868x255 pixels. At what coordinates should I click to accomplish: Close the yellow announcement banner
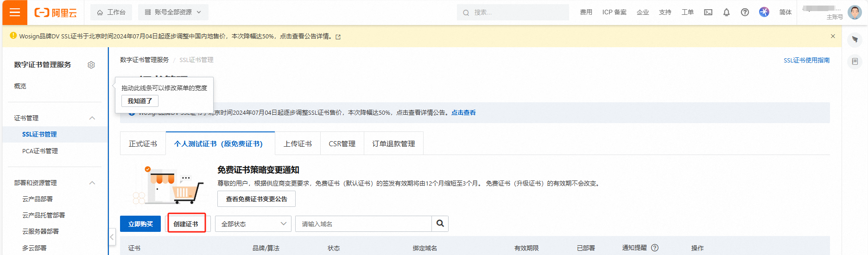pyautogui.click(x=833, y=36)
